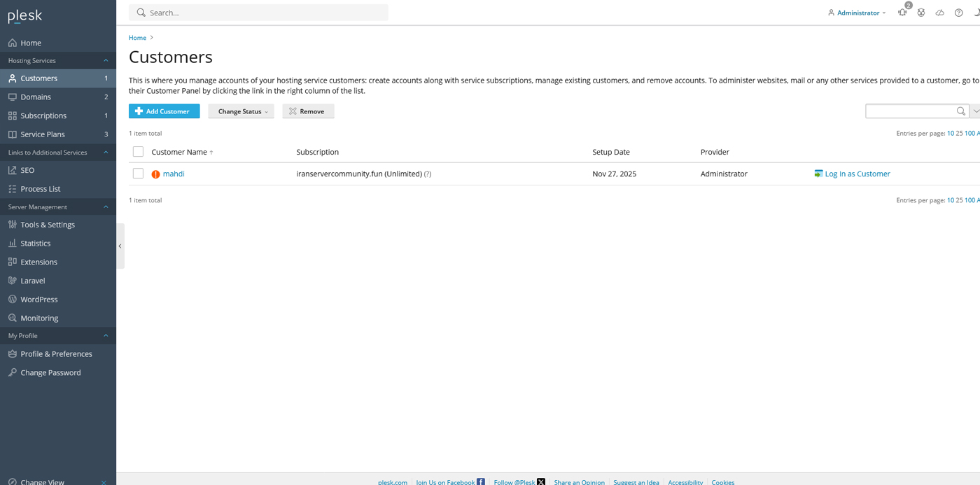Click the Plesk logo

pos(25,15)
